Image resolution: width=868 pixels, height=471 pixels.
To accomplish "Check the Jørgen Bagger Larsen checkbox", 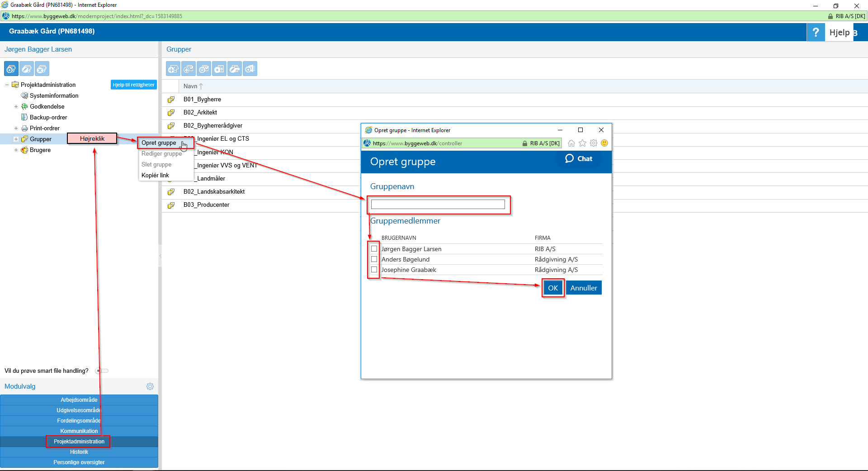I will tap(374, 249).
